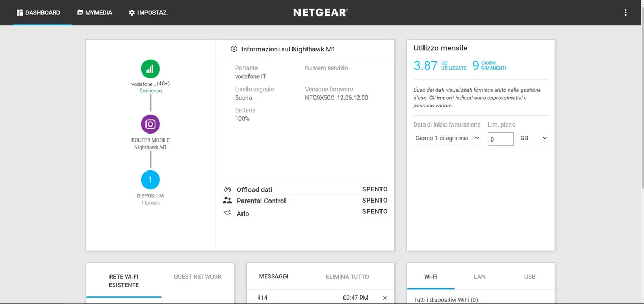
Task: Click the settings gear icon
Action: tap(131, 12)
